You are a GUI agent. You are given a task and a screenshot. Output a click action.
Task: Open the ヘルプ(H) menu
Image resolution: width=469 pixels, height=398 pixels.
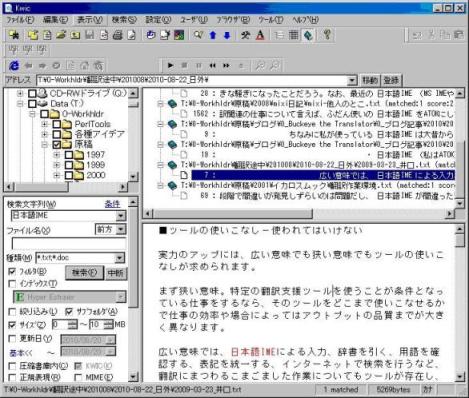point(305,20)
